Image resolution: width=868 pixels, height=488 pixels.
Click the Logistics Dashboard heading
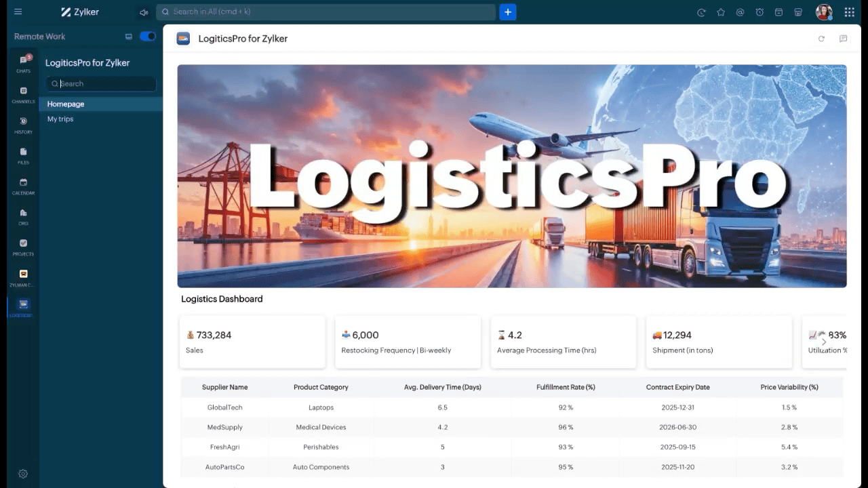[x=222, y=299]
